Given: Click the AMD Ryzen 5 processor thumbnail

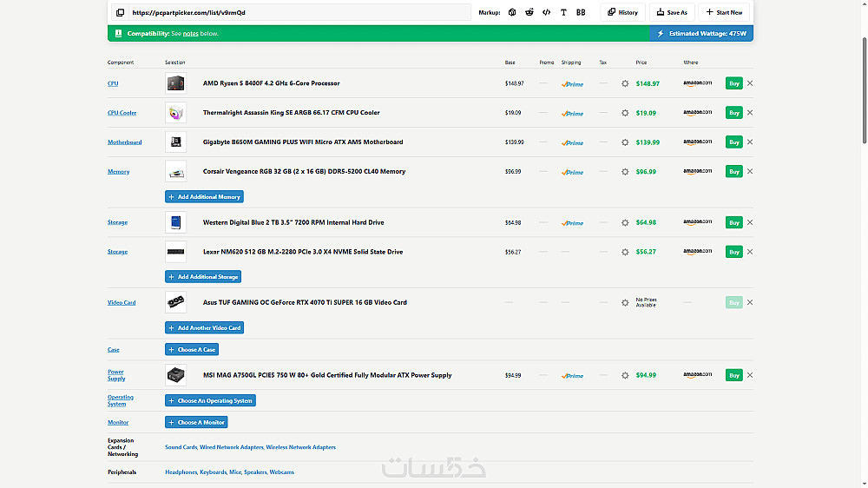Looking at the screenshot, I should tap(175, 83).
